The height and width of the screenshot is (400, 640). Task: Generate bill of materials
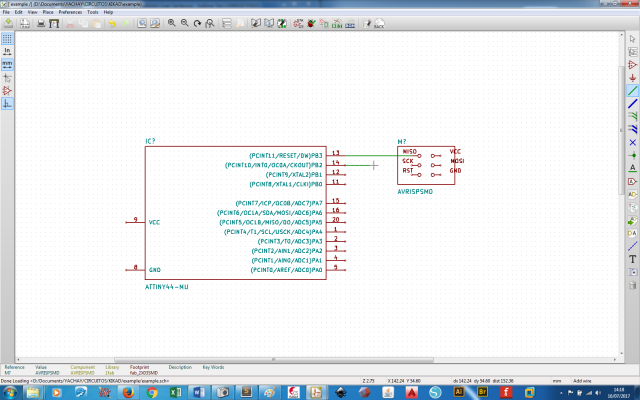click(x=350, y=23)
